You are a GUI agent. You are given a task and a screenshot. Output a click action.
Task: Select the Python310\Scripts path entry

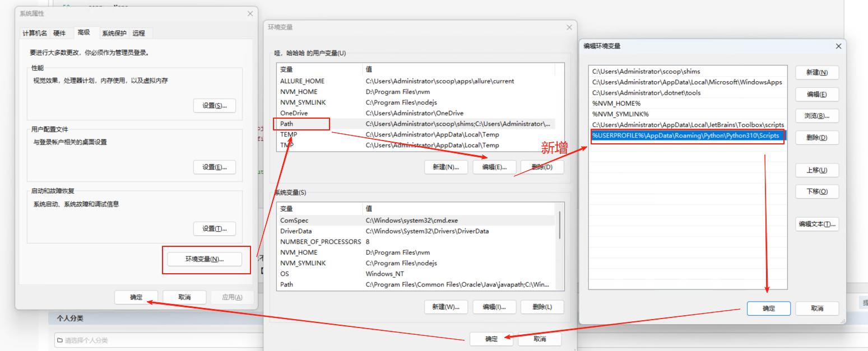coord(688,136)
